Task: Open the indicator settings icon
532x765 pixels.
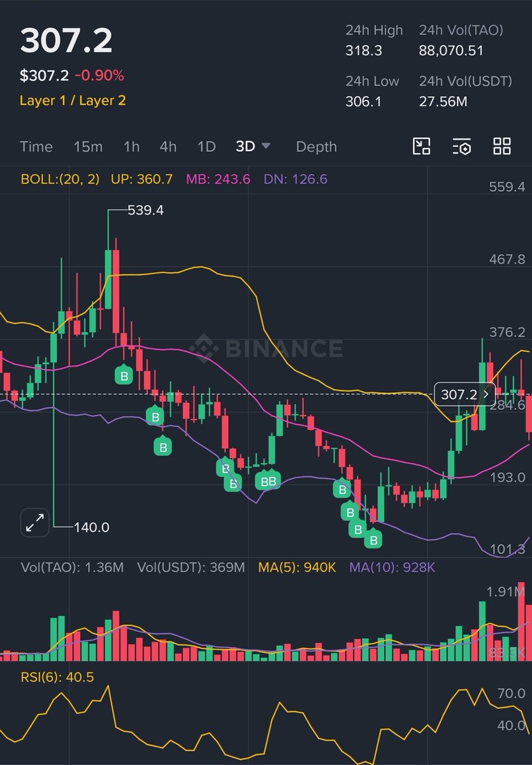Action: click(462, 147)
